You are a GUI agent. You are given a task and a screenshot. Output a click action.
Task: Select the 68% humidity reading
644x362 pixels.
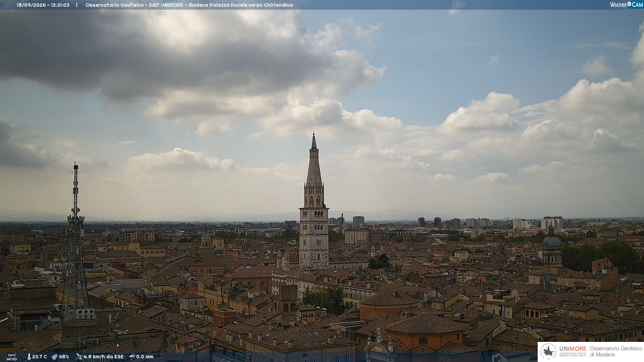(x=64, y=357)
